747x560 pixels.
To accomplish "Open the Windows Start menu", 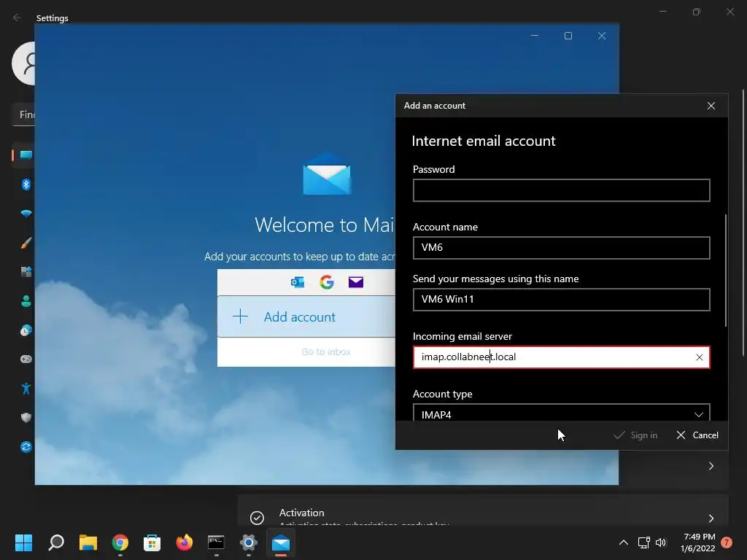I will (x=23, y=542).
